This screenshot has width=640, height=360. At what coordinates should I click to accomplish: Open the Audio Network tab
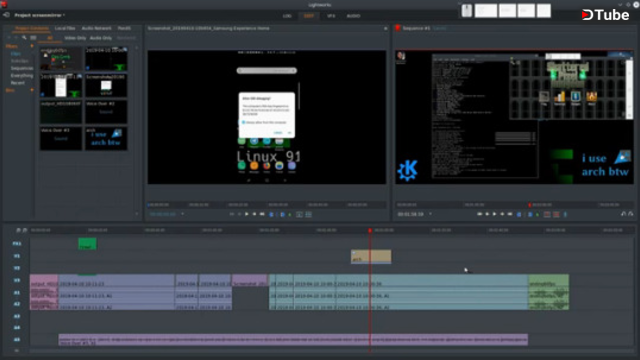[x=96, y=28]
